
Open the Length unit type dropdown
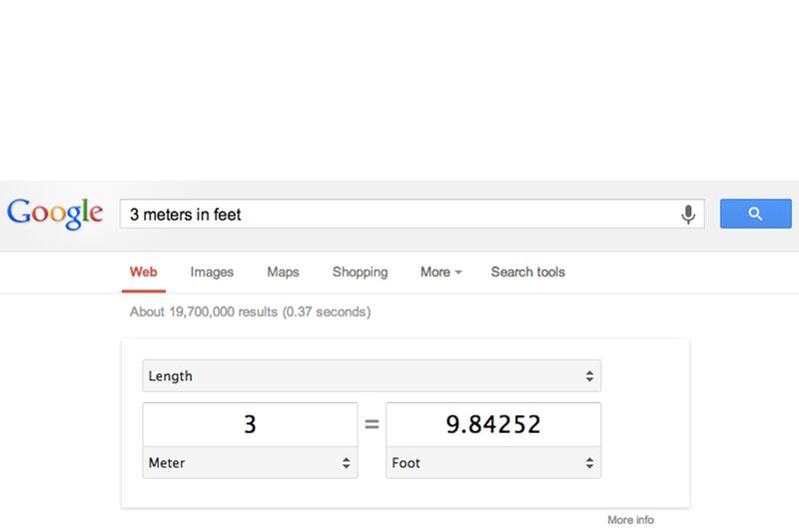(371, 376)
